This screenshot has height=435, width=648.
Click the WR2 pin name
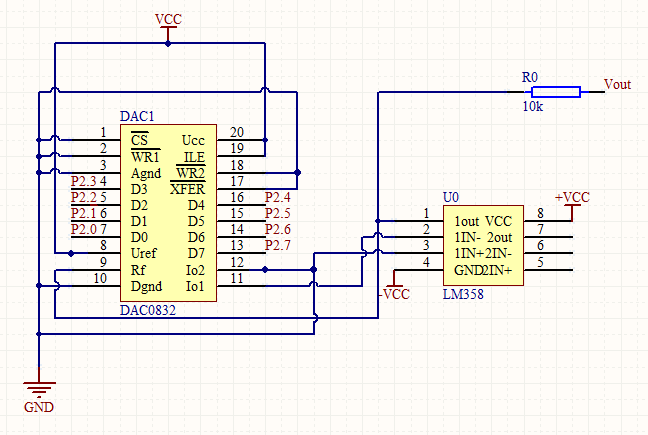tap(191, 173)
